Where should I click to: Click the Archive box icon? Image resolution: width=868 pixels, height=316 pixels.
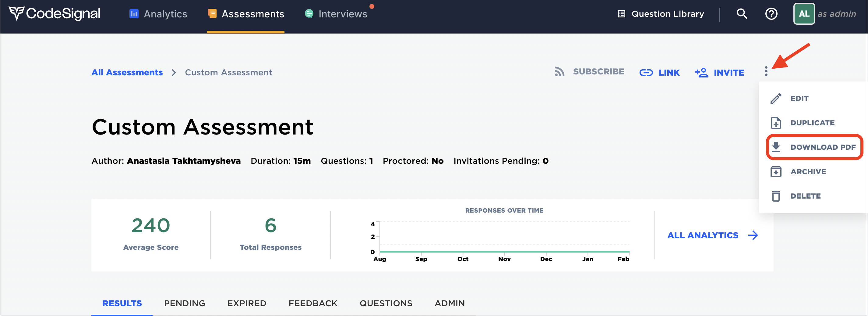776,171
